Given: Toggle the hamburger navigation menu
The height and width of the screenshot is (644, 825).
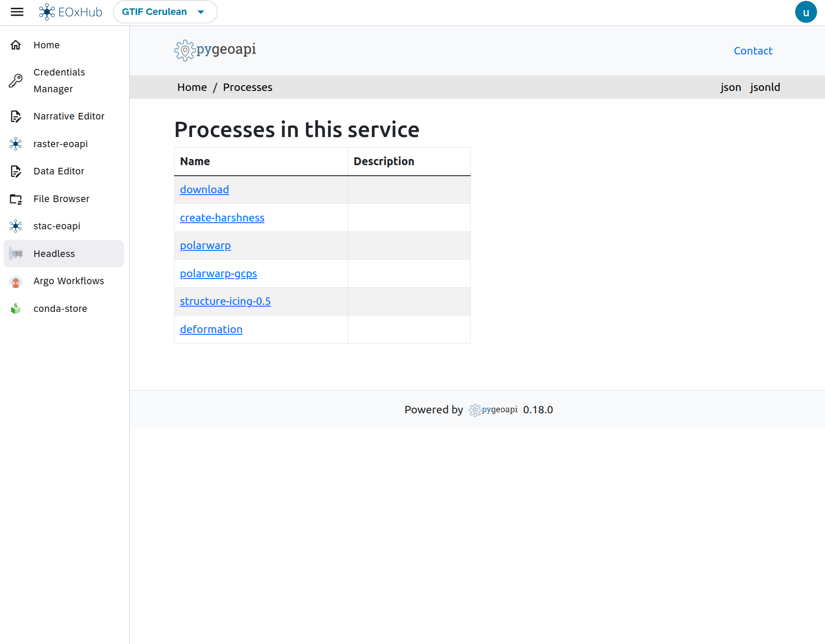Looking at the screenshot, I should (17, 12).
